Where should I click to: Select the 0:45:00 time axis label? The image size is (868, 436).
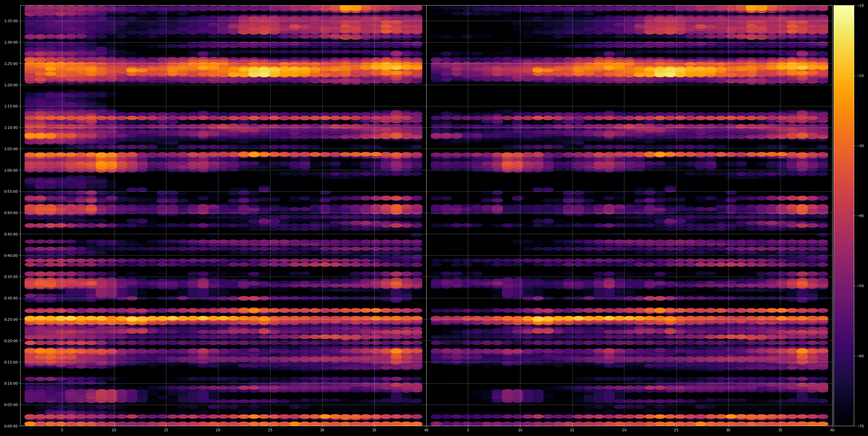(x=11, y=234)
